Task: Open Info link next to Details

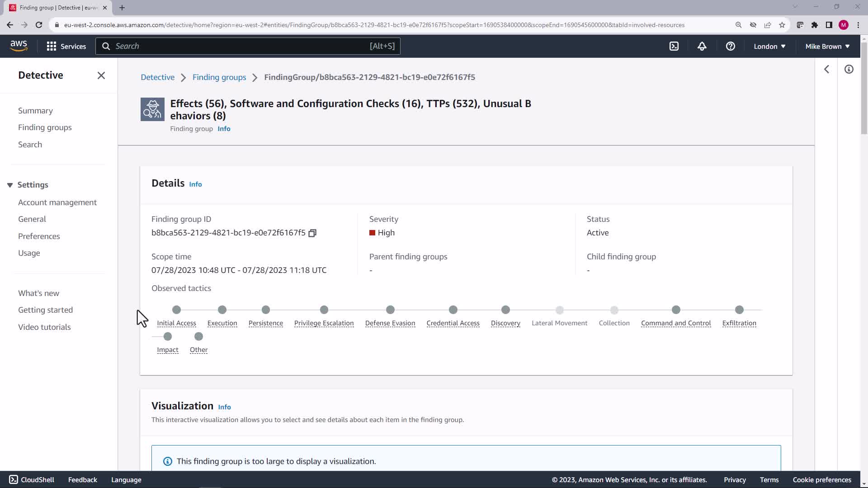Action: coord(195,184)
